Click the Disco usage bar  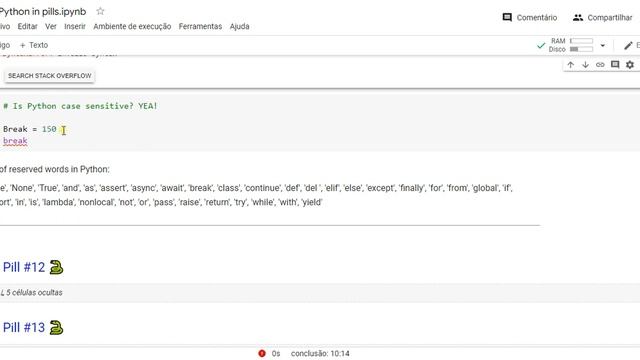(581, 49)
